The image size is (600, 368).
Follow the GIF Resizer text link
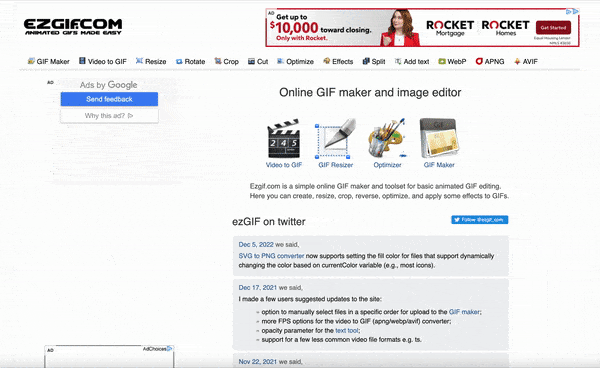pyautogui.click(x=336, y=165)
